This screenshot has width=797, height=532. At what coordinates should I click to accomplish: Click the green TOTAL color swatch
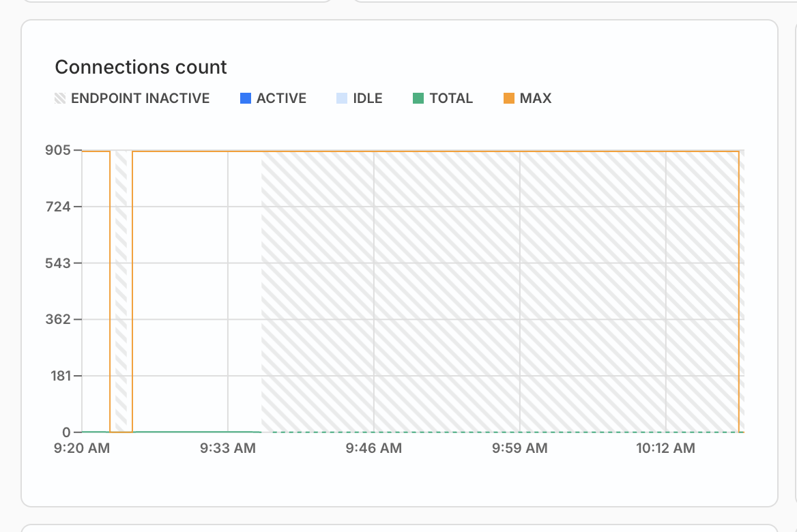418,98
